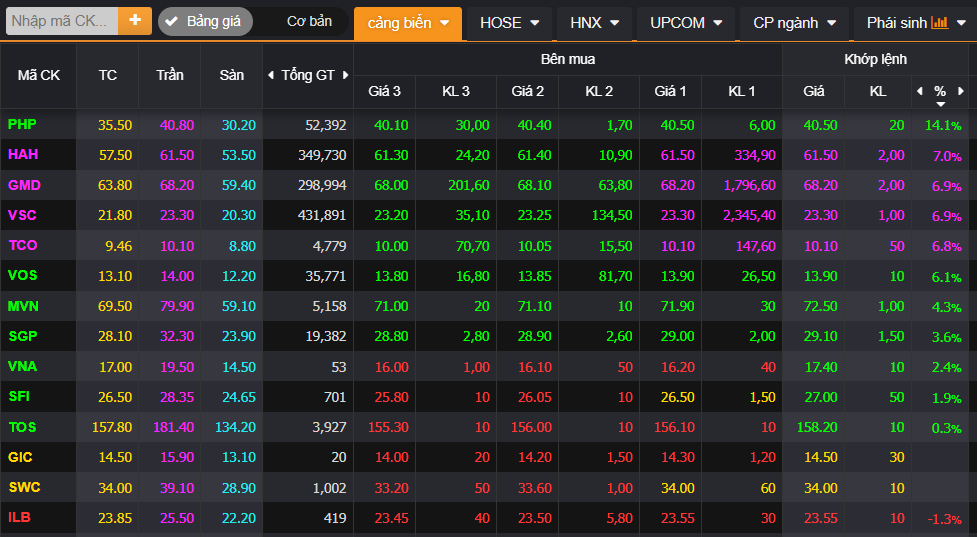Click the checkmark icon in Bảng giá
The width and height of the screenshot is (977, 537).
171,22
